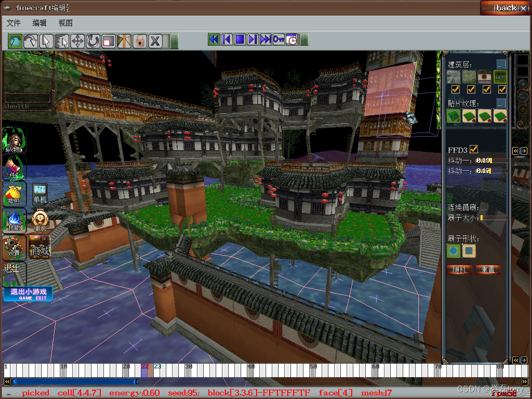Image resolution: width=532 pixels, height=399 pixels.
Task: Toggle checkbox under third building layer
Action: pos(486,89)
